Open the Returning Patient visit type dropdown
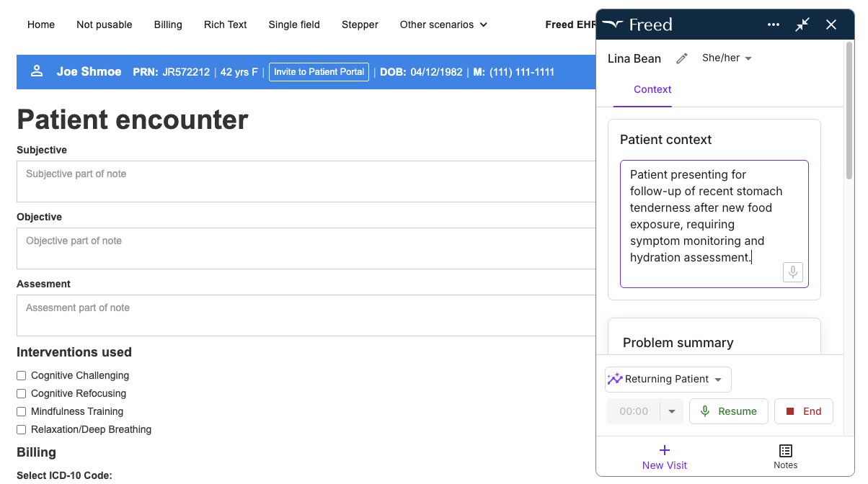The image size is (868, 484). coord(668,379)
